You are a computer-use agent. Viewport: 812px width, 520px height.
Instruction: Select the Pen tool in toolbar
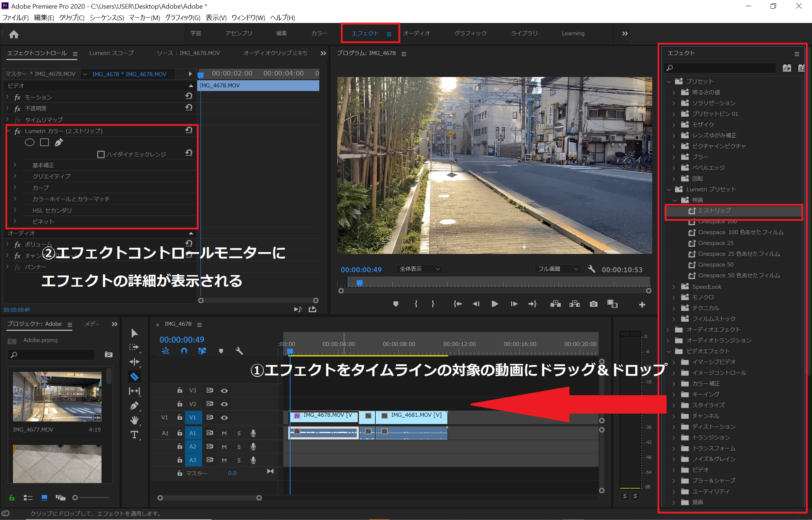click(x=134, y=406)
